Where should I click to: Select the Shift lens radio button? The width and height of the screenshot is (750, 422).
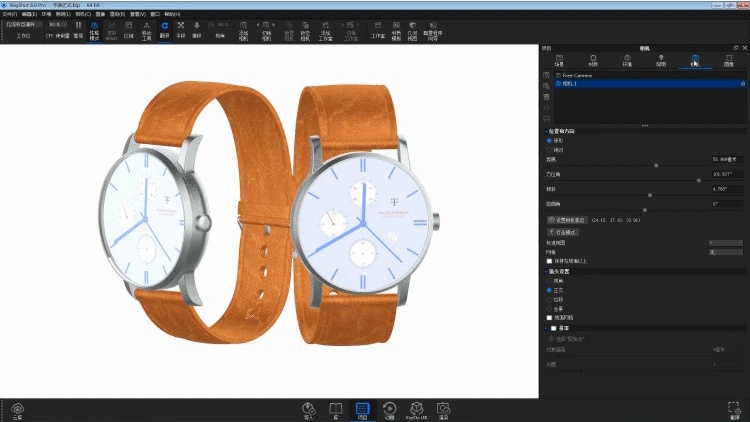pos(549,300)
